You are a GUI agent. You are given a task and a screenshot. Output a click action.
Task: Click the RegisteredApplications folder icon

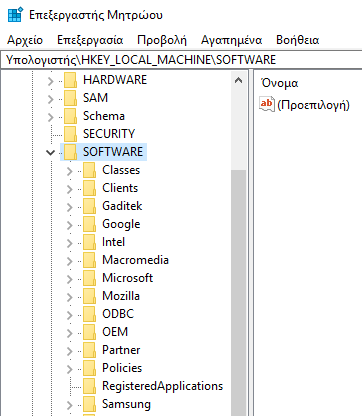(90, 386)
